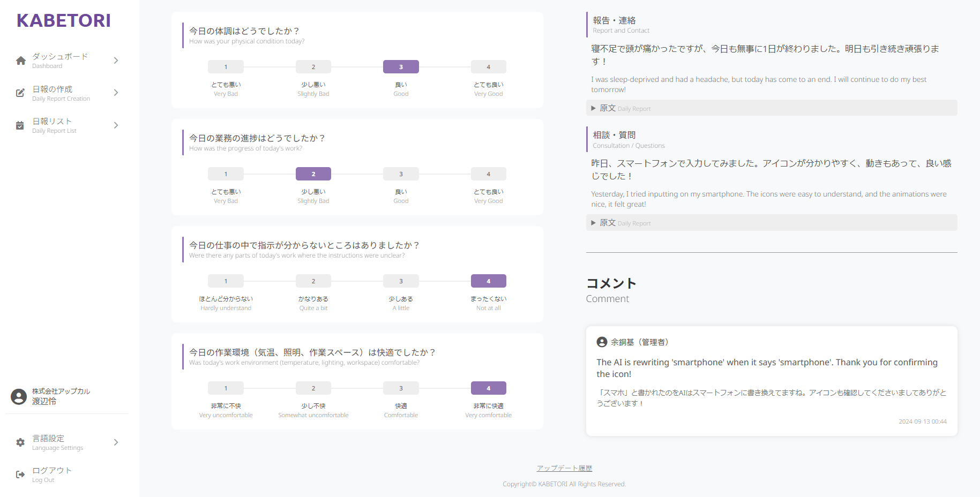
Task: Expand the 原文 section under 相談・質問
Action: click(x=622, y=223)
